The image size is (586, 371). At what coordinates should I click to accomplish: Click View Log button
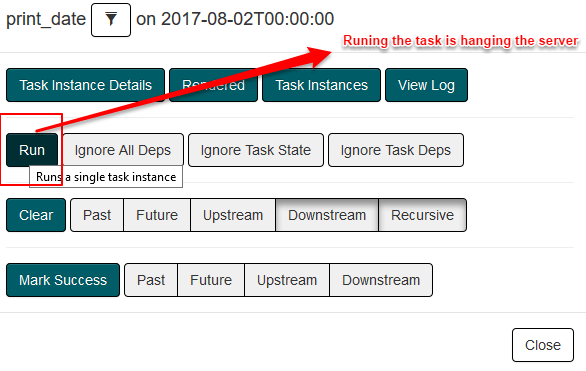click(x=426, y=85)
